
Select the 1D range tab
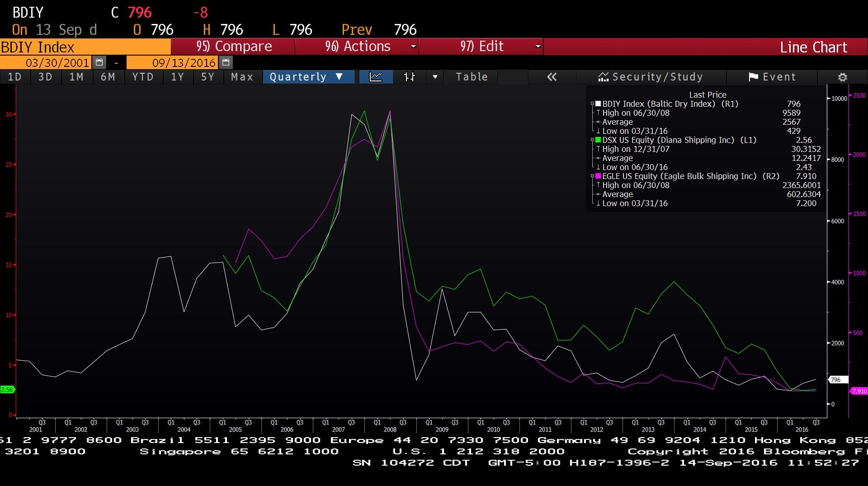coord(15,77)
